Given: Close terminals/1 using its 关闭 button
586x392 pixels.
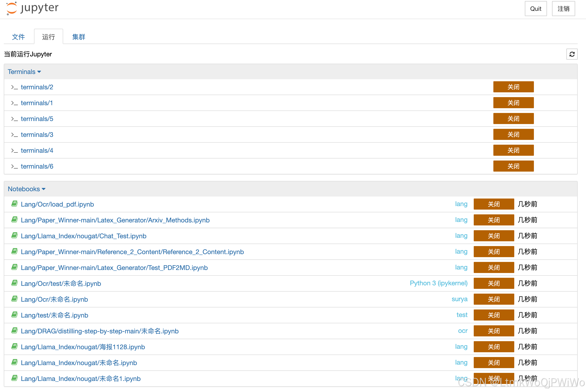Looking at the screenshot, I should click(513, 103).
